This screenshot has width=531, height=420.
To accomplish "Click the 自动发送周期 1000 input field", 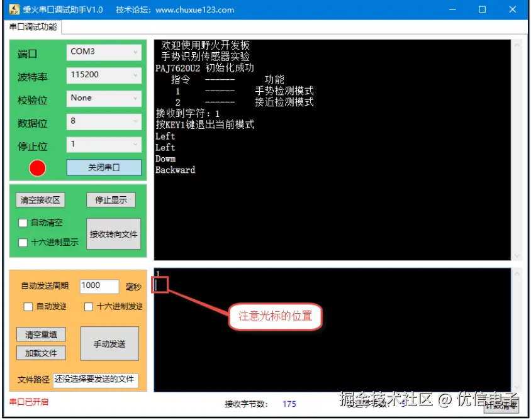I will (99, 286).
